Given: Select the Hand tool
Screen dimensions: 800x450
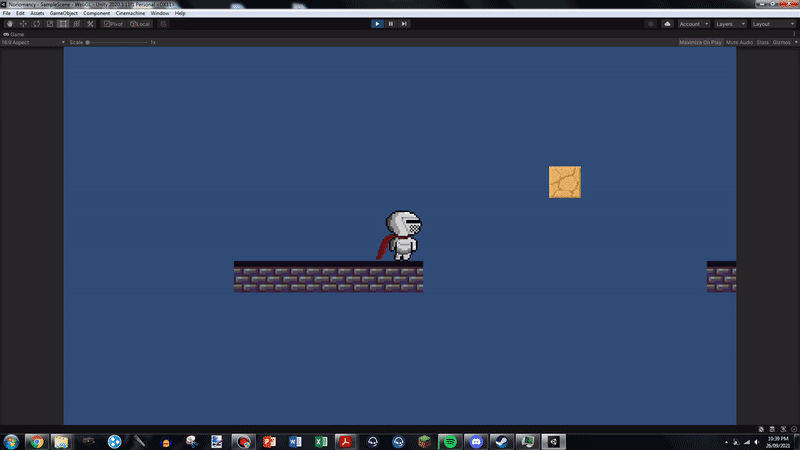Looking at the screenshot, I should [10, 24].
